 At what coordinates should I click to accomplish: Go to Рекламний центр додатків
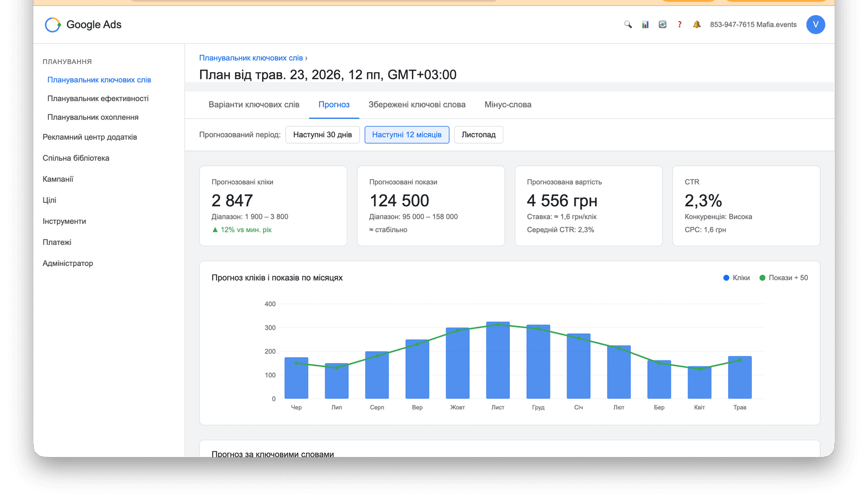coord(90,137)
